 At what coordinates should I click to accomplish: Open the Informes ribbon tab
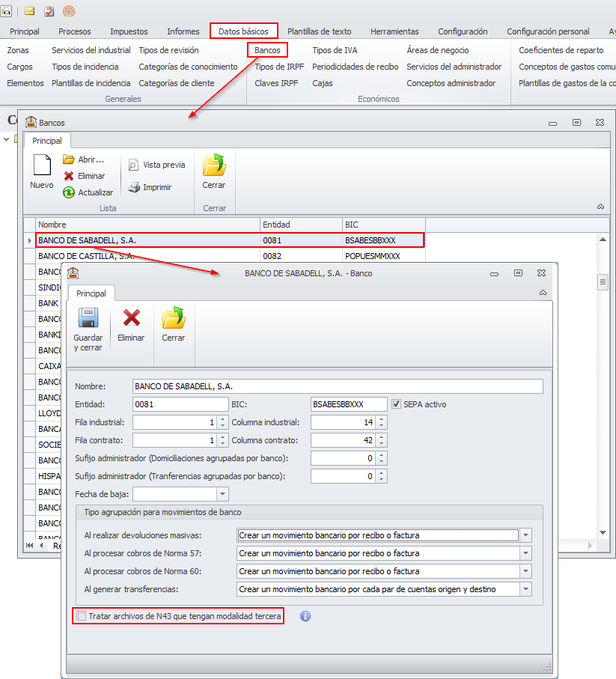tap(183, 31)
